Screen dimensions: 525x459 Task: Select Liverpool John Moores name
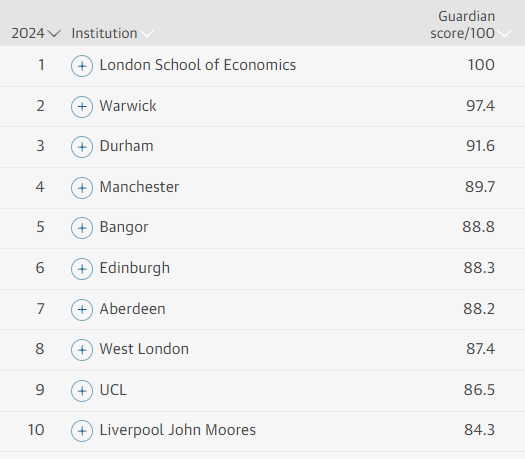tap(178, 430)
